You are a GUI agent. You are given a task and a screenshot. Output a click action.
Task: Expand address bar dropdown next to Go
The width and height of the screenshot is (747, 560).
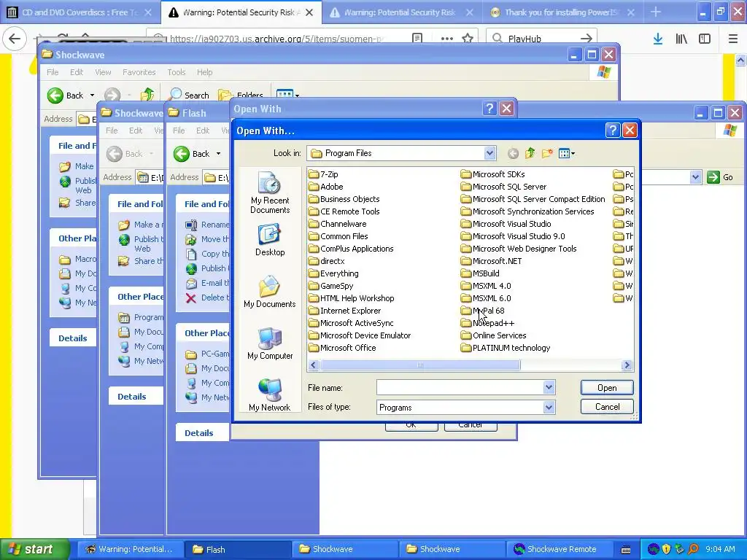coord(695,177)
